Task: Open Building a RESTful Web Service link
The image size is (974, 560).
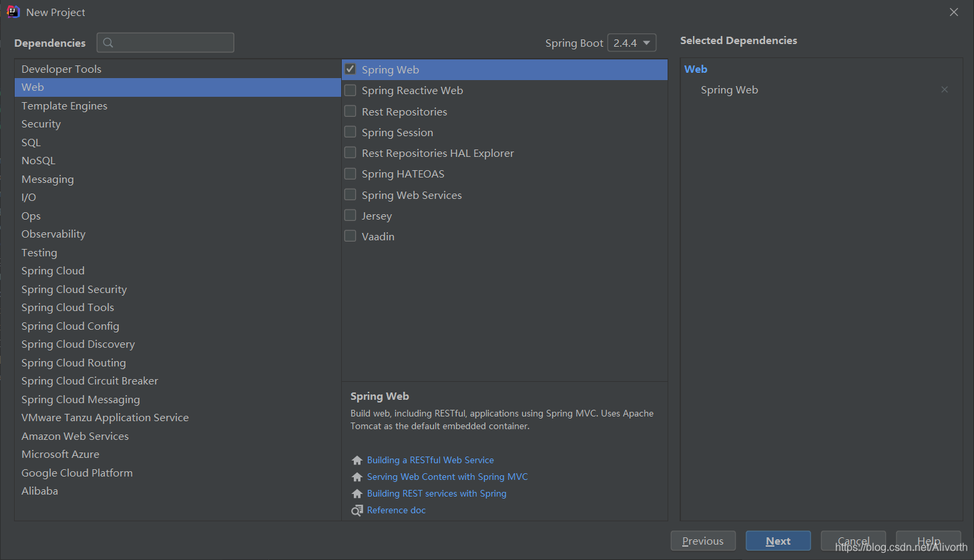Action: (x=431, y=461)
